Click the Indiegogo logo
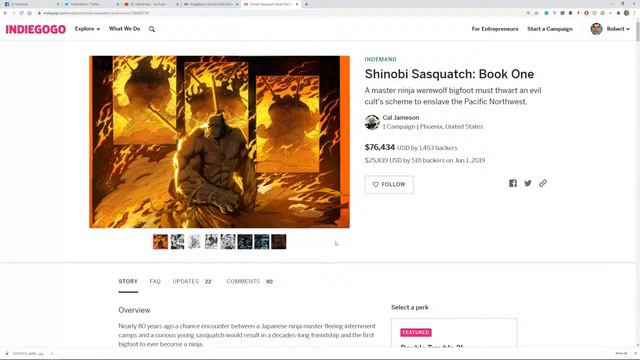The image size is (640, 360). pos(36,29)
